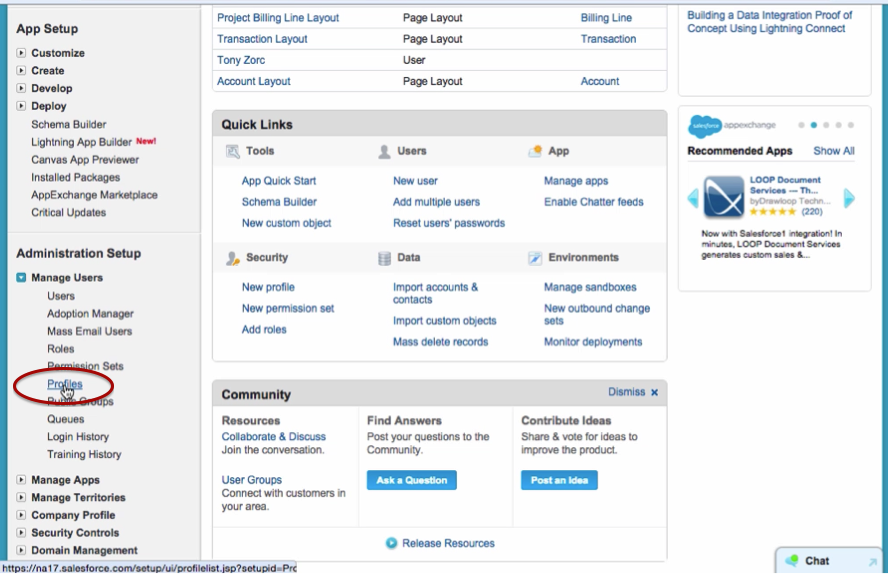Open Adoption Manager

pos(90,313)
